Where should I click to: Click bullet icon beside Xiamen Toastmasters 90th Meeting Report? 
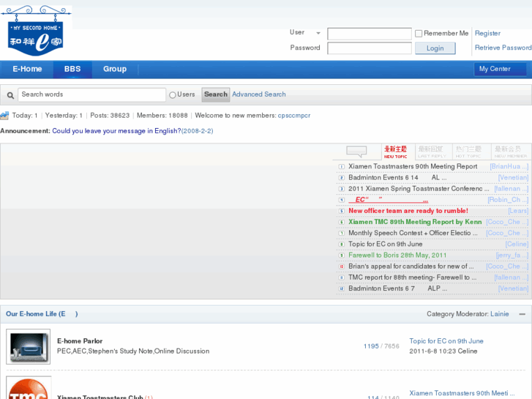tap(342, 167)
